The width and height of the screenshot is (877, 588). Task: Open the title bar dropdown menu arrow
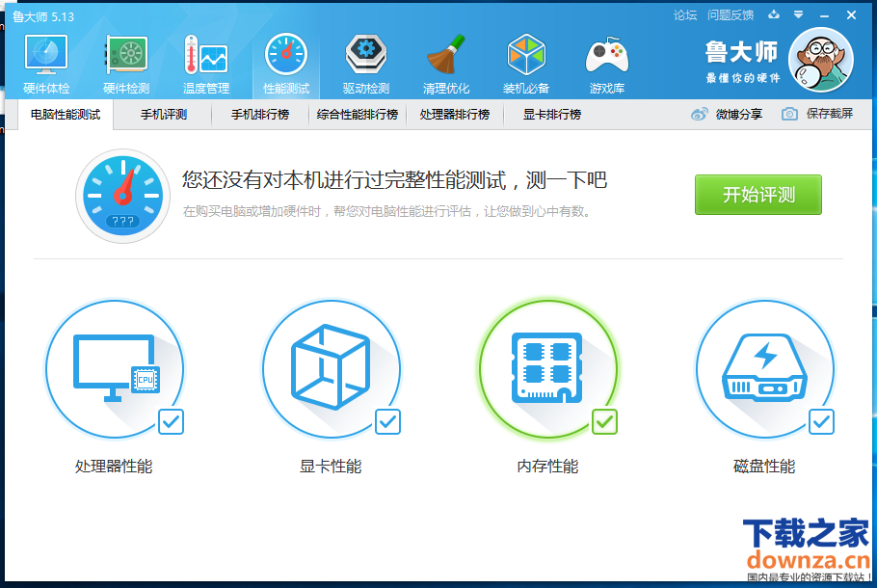click(x=799, y=14)
